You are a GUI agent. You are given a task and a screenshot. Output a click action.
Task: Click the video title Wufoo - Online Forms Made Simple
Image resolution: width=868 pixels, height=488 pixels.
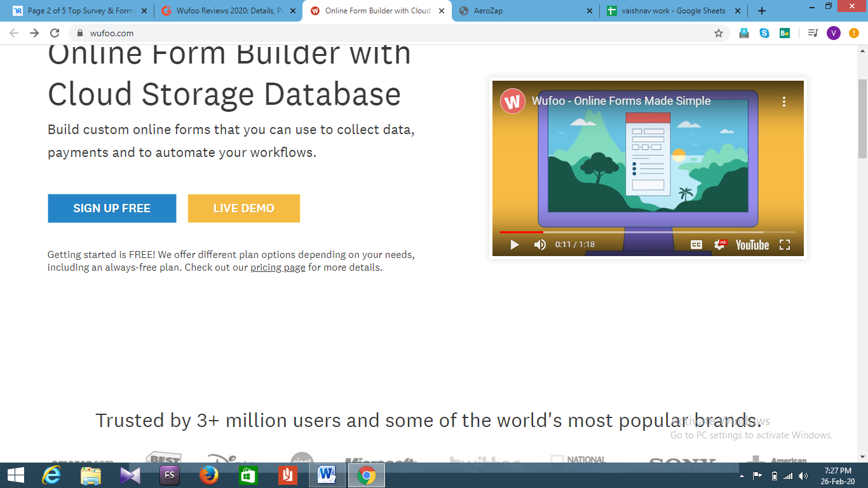coord(621,101)
